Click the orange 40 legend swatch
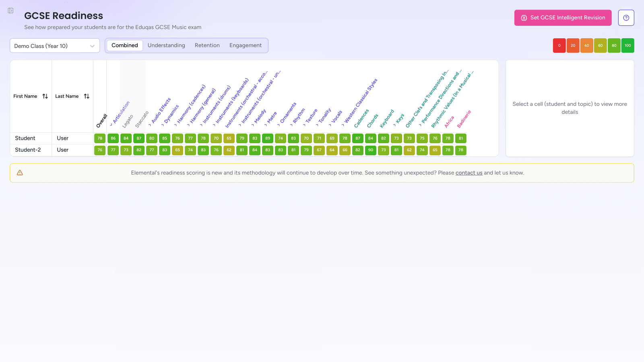644x362 pixels. tap(587, 45)
